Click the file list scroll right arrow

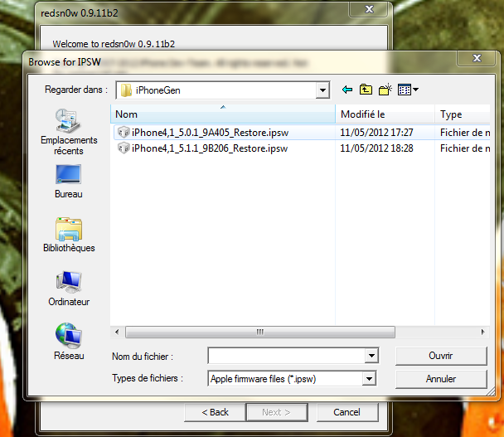[482, 332]
